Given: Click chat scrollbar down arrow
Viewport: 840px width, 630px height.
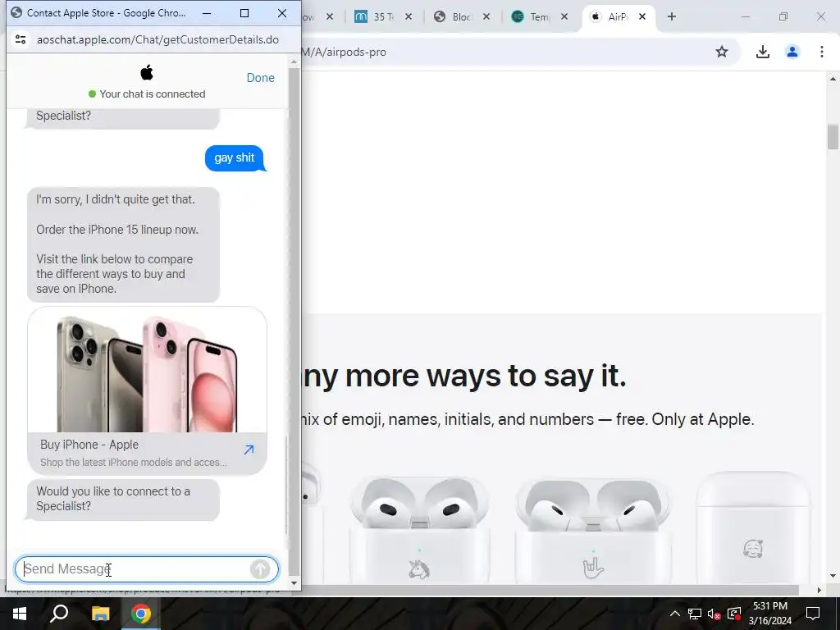Looking at the screenshot, I should (x=294, y=583).
